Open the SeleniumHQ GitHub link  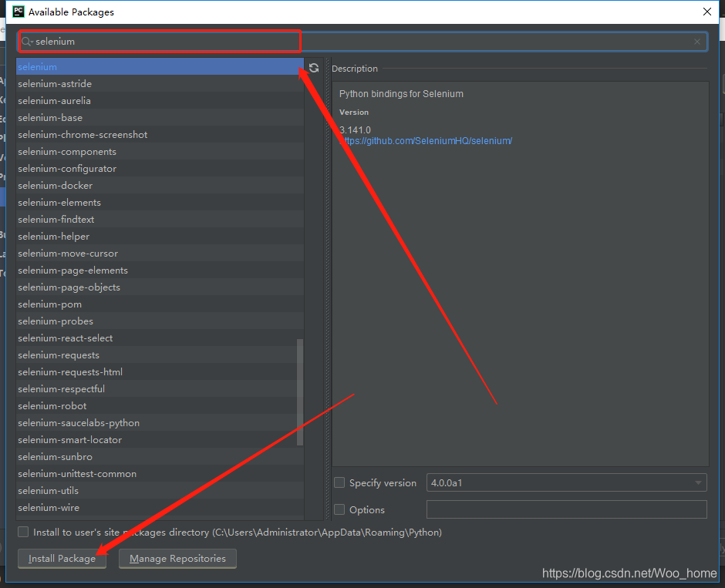(x=426, y=141)
